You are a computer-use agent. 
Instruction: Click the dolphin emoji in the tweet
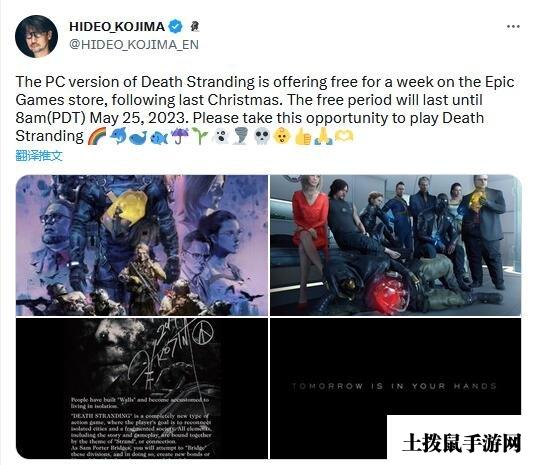[118, 136]
